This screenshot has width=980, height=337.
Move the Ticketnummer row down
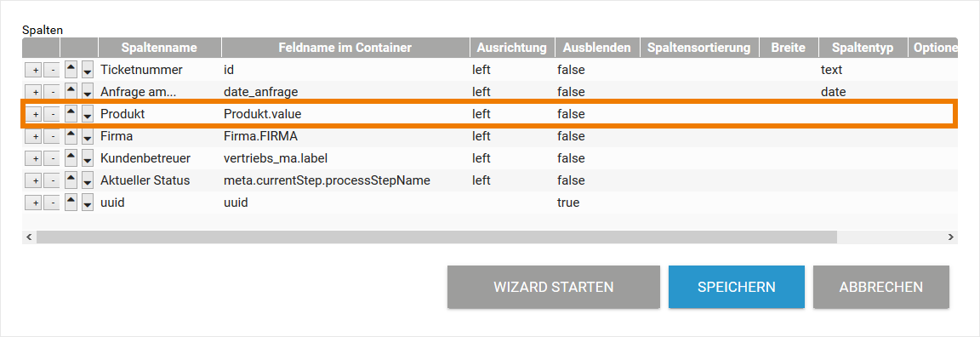coord(88,70)
